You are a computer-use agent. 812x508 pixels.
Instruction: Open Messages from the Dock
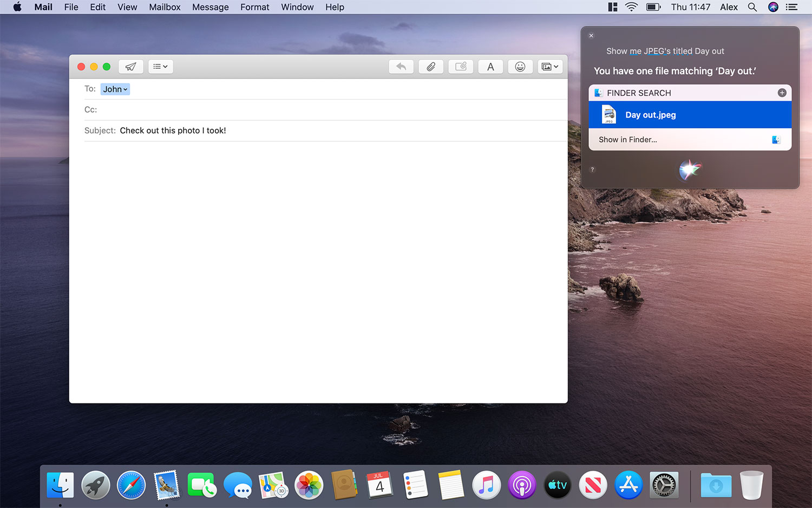point(237,485)
